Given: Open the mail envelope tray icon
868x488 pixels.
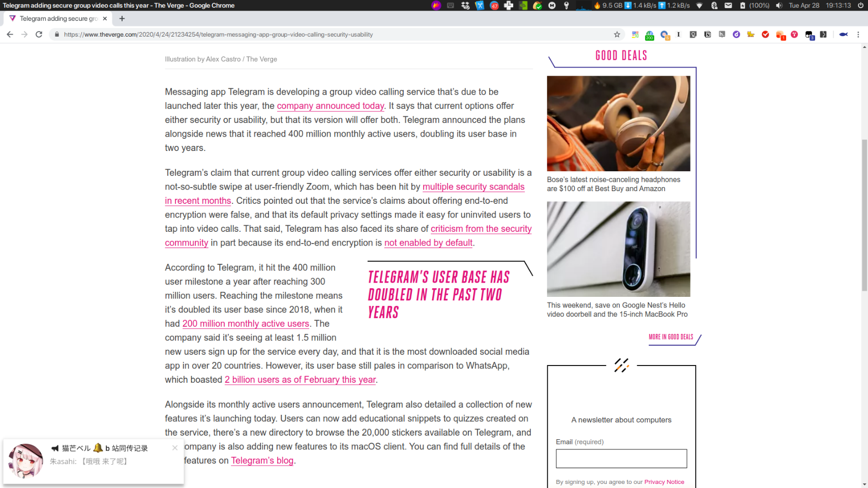Looking at the screenshot, I should [x=728, y=6].
